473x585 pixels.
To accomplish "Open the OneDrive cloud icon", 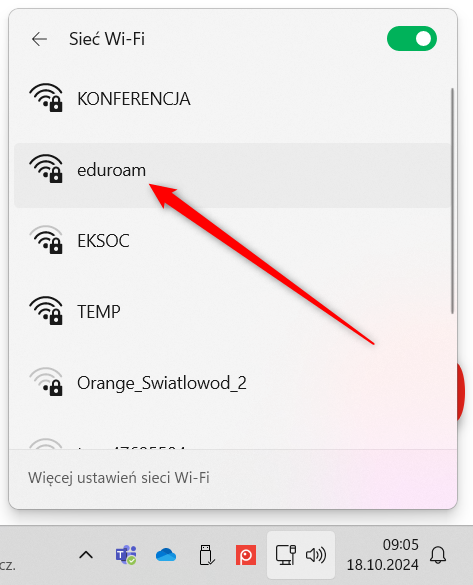I will [x=166, y=555].
